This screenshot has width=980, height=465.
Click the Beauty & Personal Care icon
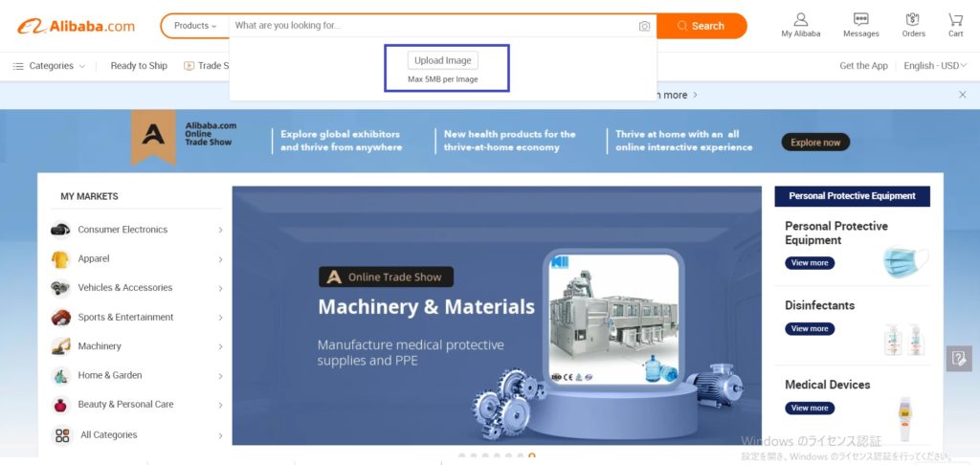[x=60, y=405]
